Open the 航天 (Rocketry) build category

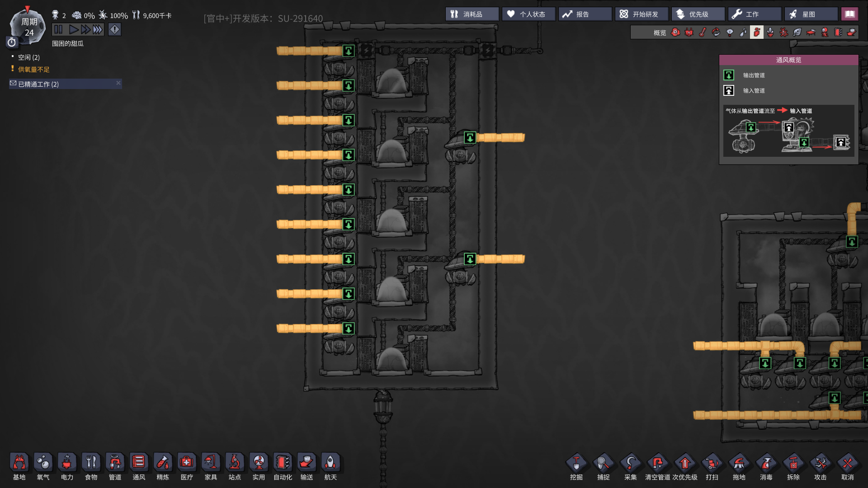[x=330, y=467]
